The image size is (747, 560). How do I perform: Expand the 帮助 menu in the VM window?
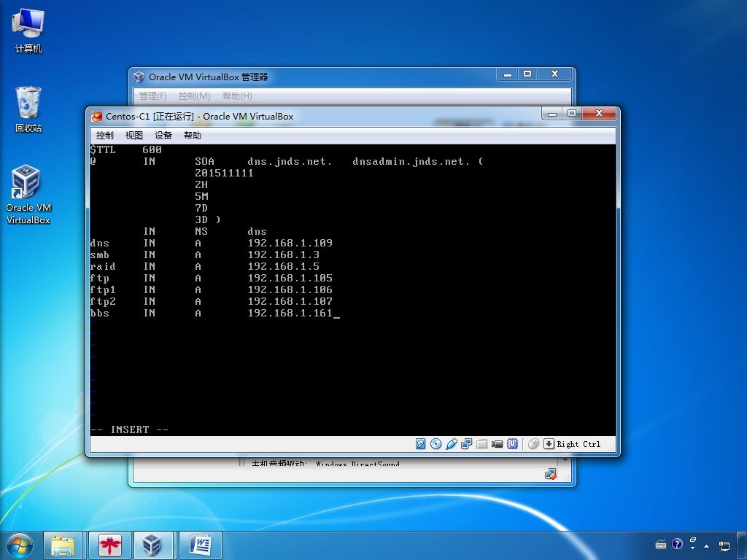pos(193,136)
